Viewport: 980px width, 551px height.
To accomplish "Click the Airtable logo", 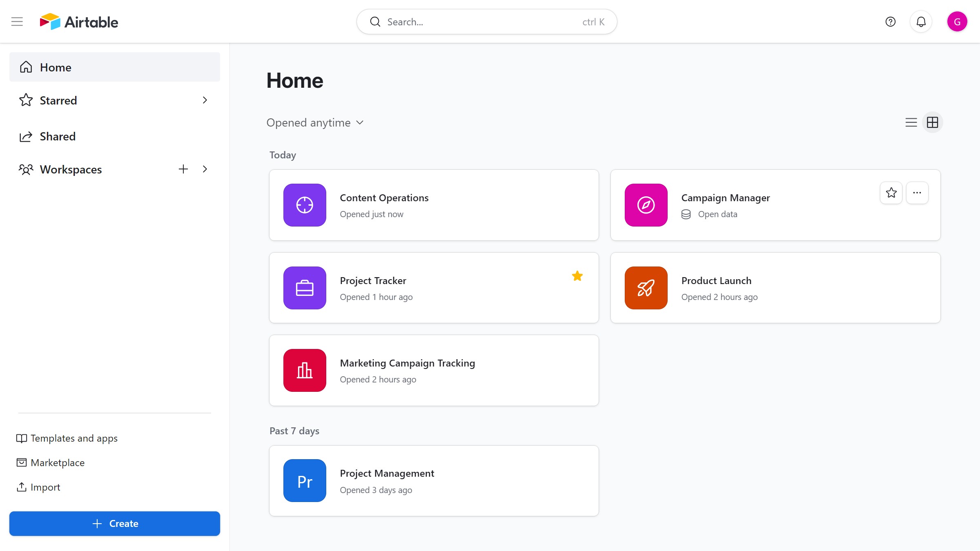I will pos(79,22).
